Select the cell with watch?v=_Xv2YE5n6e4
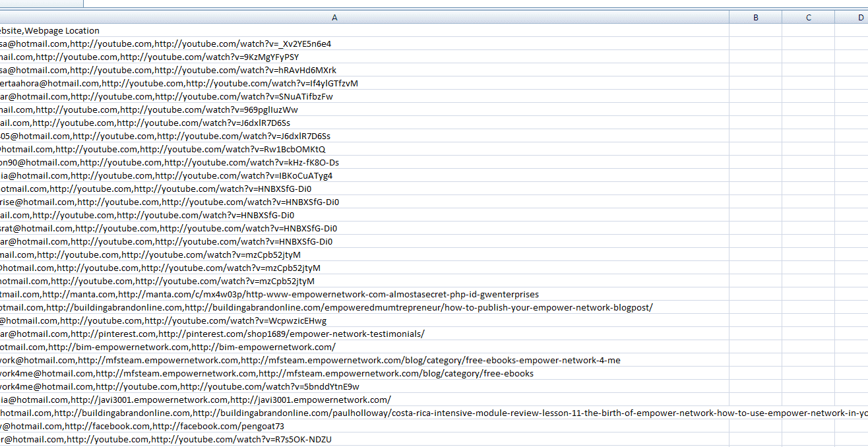 (x=364, y=44)
